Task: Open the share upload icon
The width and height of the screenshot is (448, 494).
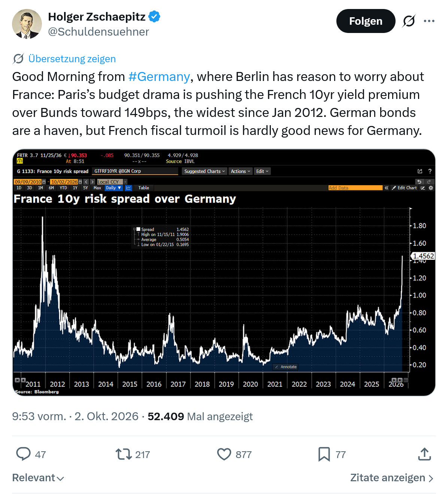Action: click(424, 454)
